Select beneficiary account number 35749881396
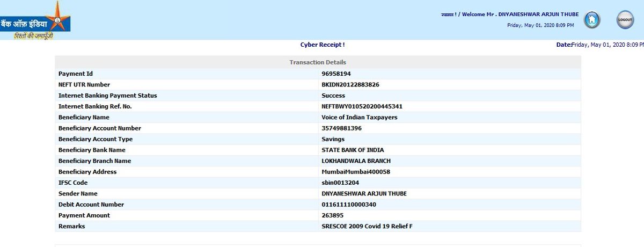This screenshot has height=247, width=644. (x=341, y=128)
